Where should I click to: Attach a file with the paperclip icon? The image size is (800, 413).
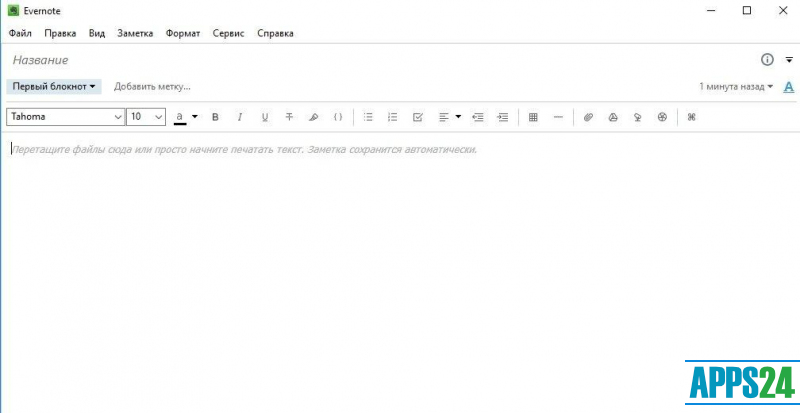588,117
